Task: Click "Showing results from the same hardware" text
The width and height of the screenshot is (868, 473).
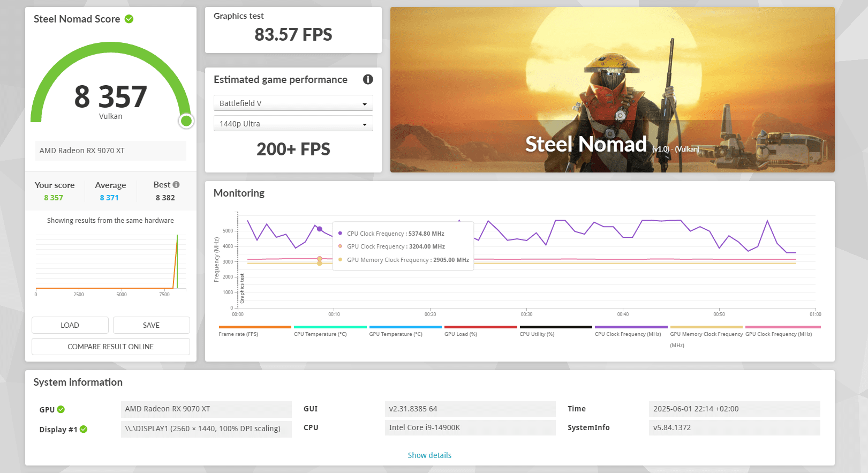Action: [x=110, y=220]
